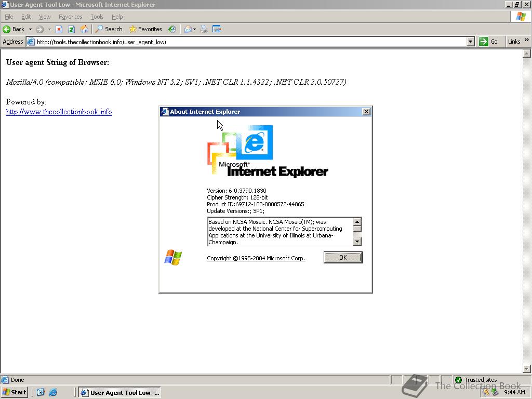Click the Forward arrow icon
This screenshot has height=399, width=532.
coord(39,29)
